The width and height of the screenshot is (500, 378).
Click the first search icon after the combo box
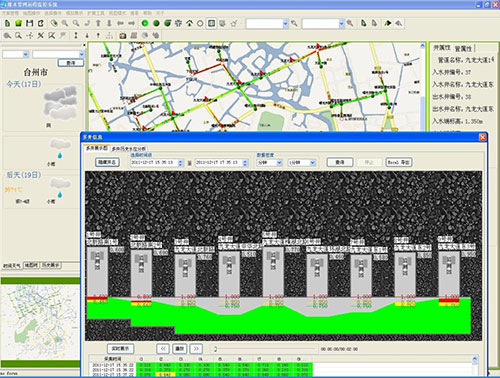click(294, 23)
